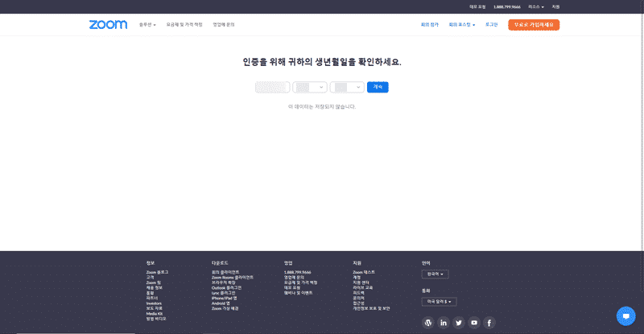The width and height of the screenshot is (644, 334).
Task: Open the currency selector in footer
Action: pos(439,302)
